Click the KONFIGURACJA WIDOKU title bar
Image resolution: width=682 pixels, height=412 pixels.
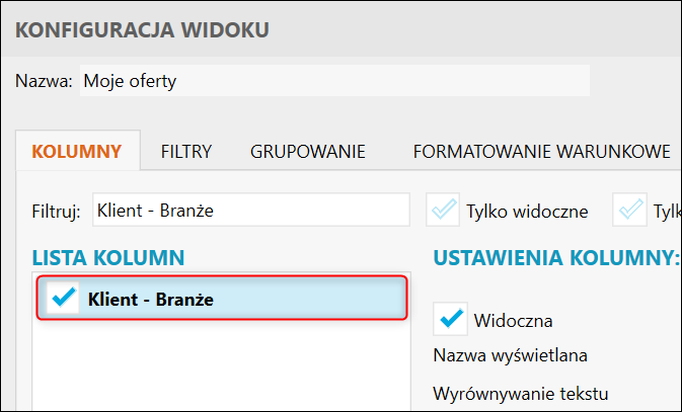click(x=340, y=28)
